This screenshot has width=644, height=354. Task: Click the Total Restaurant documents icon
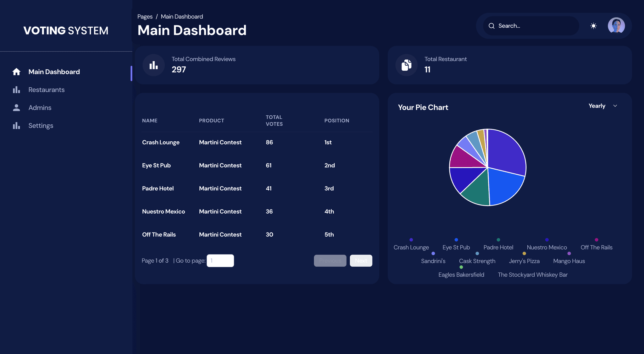[406, 65]
